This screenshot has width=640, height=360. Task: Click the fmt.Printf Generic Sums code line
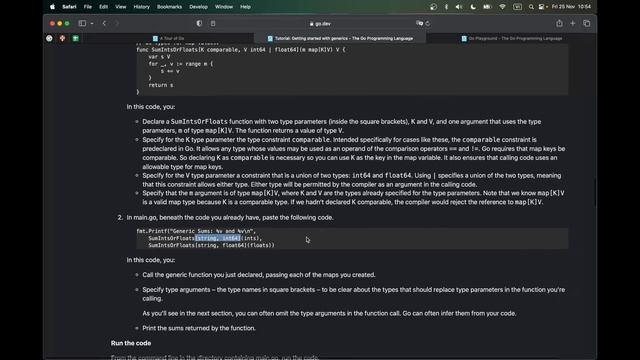[196, 231]
